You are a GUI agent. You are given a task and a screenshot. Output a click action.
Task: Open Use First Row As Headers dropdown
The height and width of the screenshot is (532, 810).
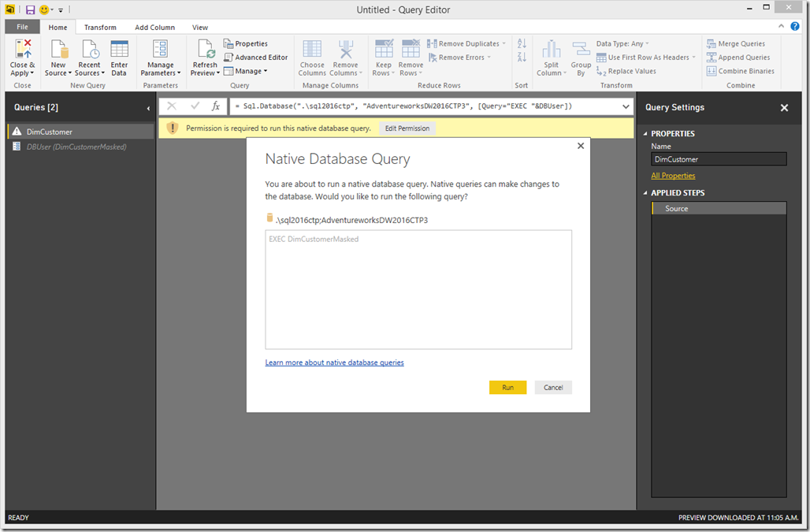(x=646, y=58)
